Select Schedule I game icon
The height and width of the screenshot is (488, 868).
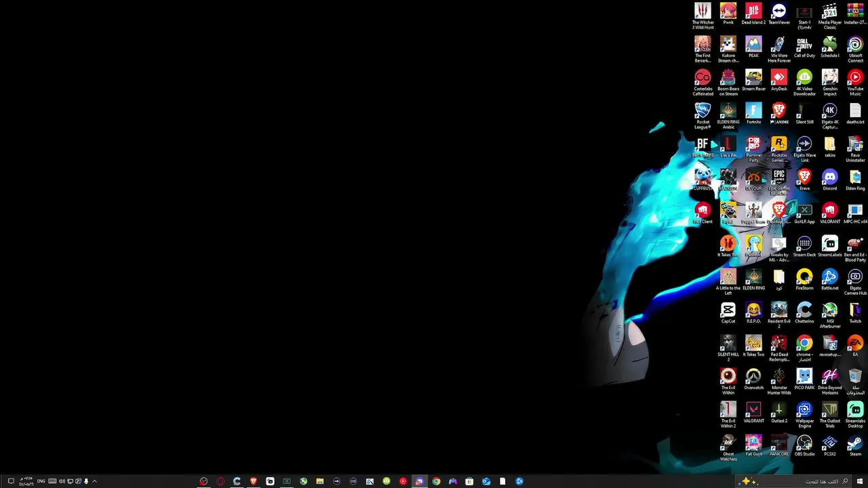pos(829,47)
